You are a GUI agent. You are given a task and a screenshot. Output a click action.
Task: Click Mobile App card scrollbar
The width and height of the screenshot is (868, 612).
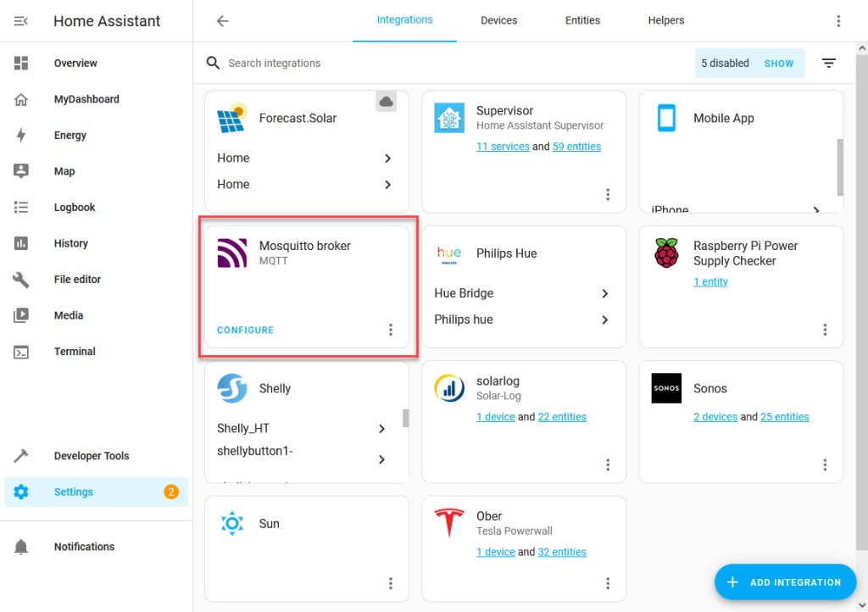tap(840, 167)
